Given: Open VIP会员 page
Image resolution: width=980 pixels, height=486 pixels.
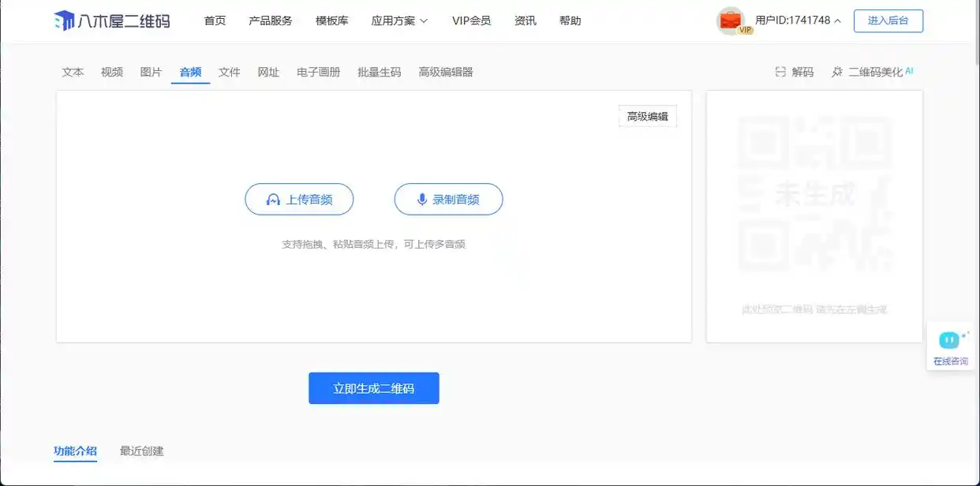Looking at the screenshot, I should tap(472, 21).
